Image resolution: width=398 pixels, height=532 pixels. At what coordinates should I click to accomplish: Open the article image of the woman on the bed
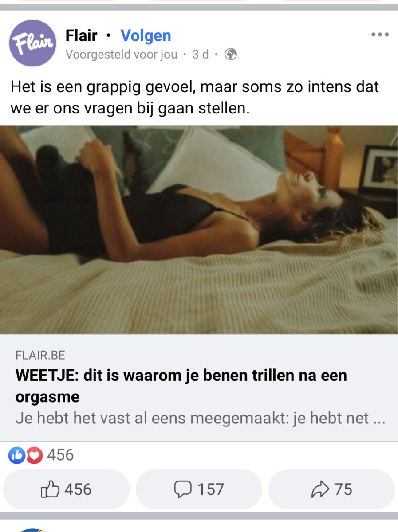click(199, 230)
